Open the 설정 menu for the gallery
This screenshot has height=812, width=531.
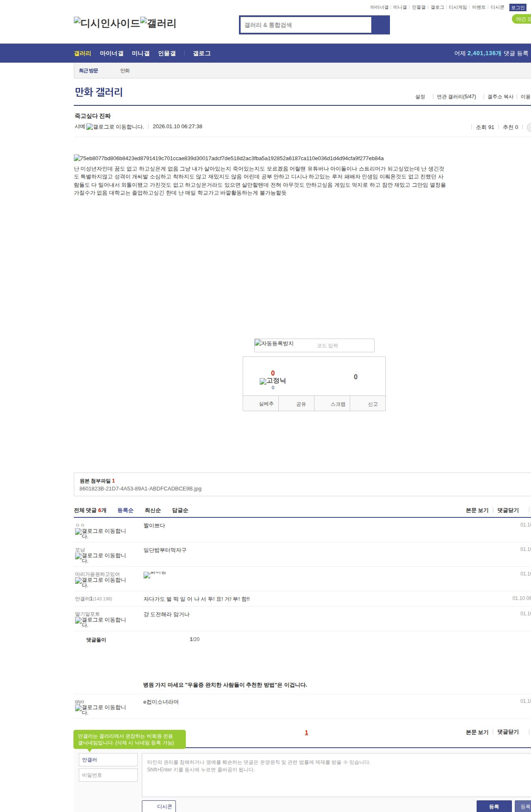(x=420, y=97)
